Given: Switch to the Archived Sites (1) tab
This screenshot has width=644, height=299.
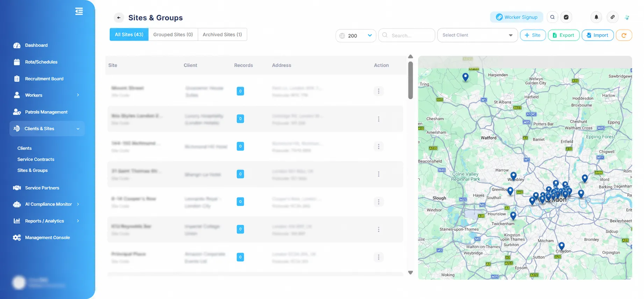Looking at the screenshot, I should click(x=222, y=34).
